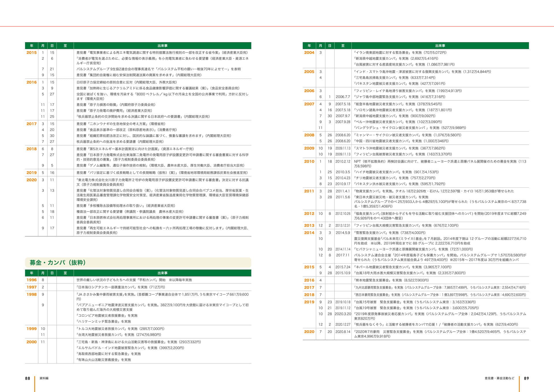The width and height of the screenshot is (554, 392).
Task: Select the 2015 year label in left table
Action: (31, 53)
